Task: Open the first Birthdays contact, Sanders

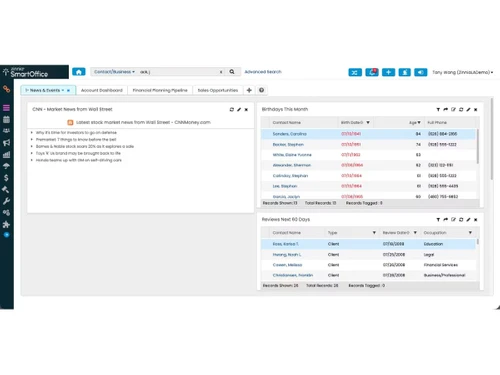Action: [x=290, y=134]
